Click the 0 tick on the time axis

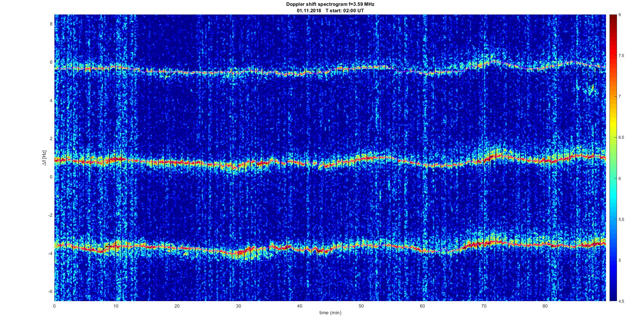pos(54,306)
